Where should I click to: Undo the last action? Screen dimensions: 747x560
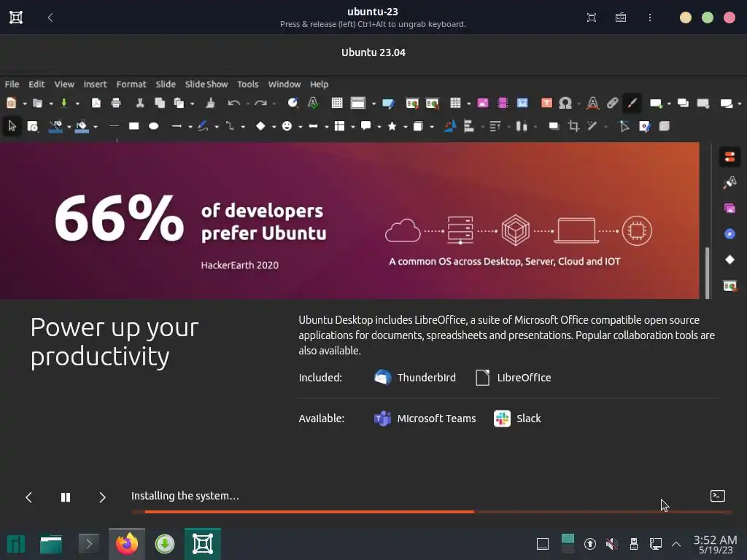pyautogui.click(x=233, y=103)
